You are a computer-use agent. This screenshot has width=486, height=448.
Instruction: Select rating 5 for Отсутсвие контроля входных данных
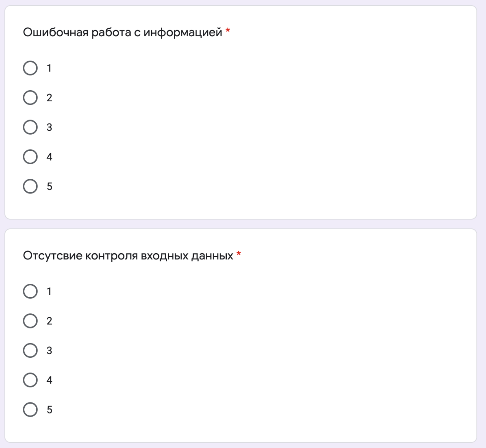coord(30,409)
